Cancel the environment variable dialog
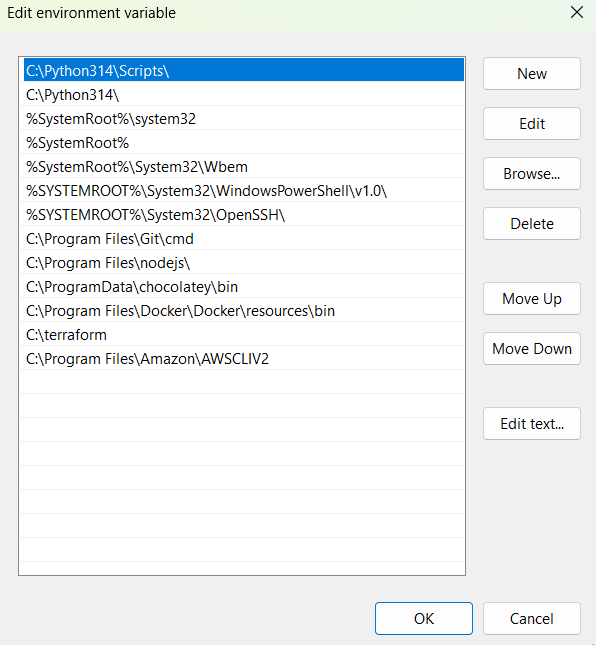 pyautogui.click(x=531, y=619)
